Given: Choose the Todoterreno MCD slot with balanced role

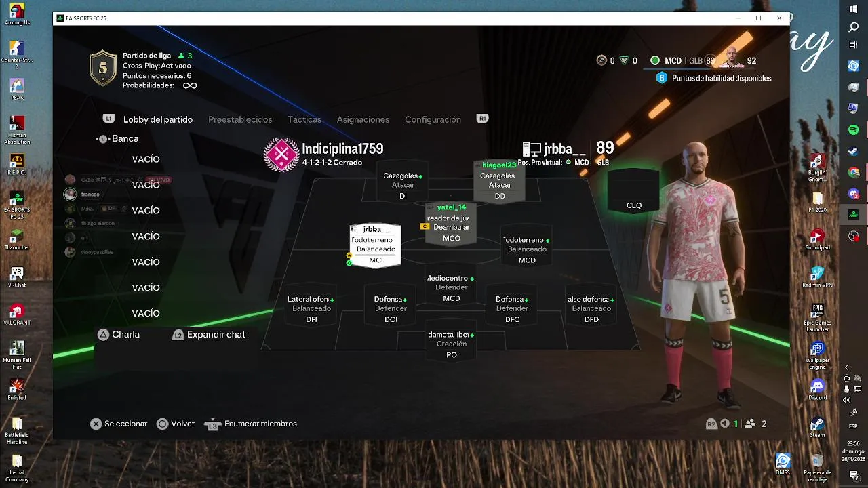Looking at the screenshot, I should click(527, 245).
